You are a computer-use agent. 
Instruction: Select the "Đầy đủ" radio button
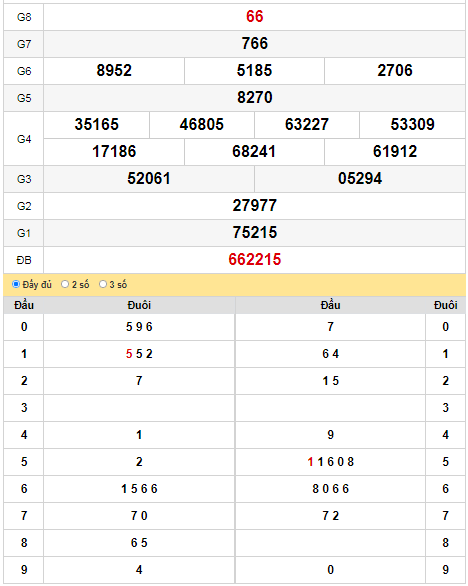click(x=16, y=284)
